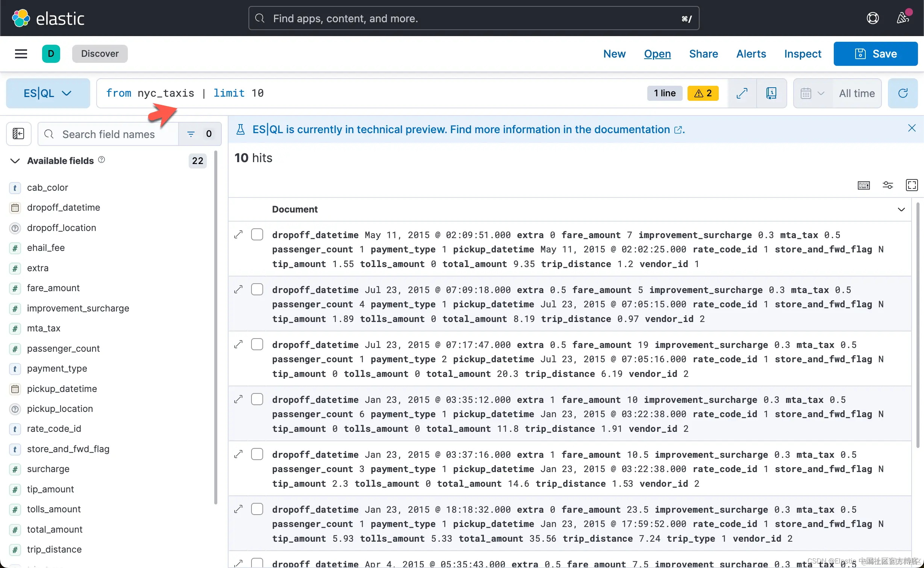924x568 pixels.
Task: Open the help menu icon
Action: [872, 18]
